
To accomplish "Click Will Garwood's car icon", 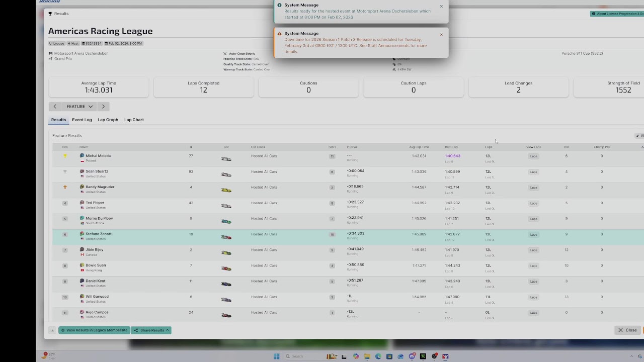I will [226, 300].
